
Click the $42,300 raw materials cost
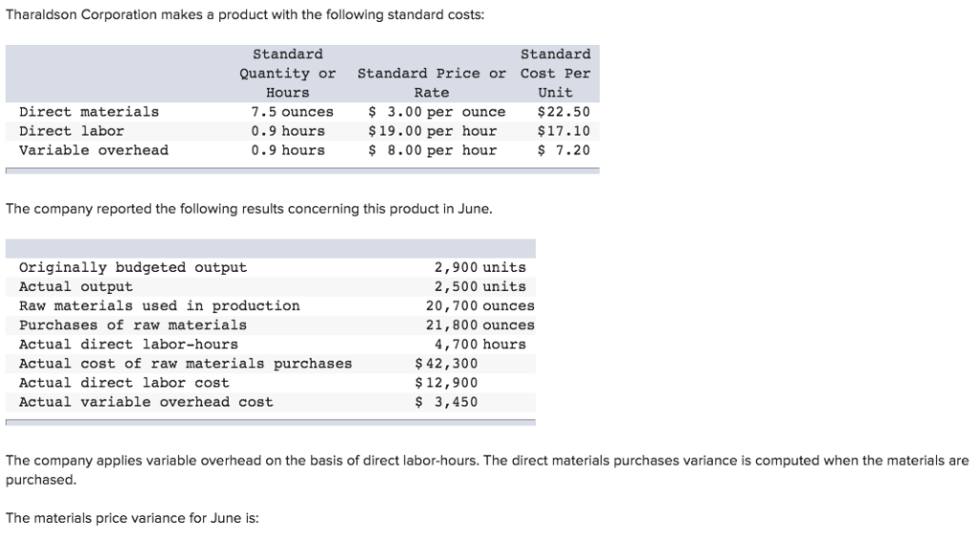pyautogui.click(x=446, y=364)
